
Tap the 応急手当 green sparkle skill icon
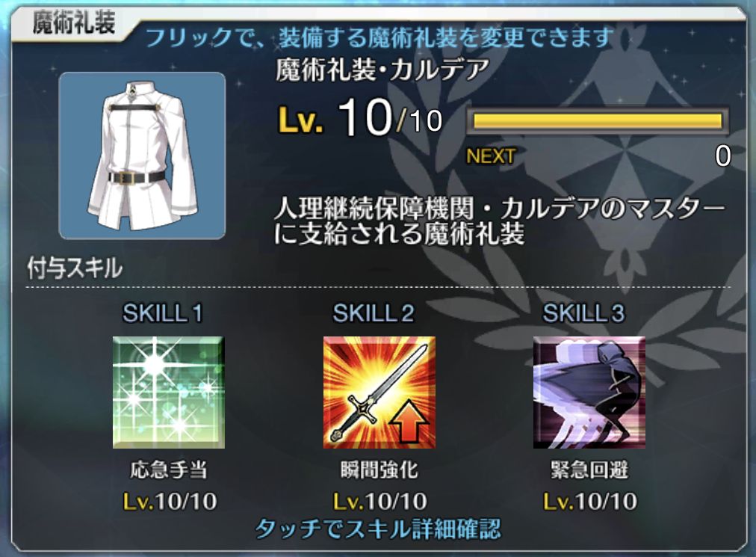[169, 393]
